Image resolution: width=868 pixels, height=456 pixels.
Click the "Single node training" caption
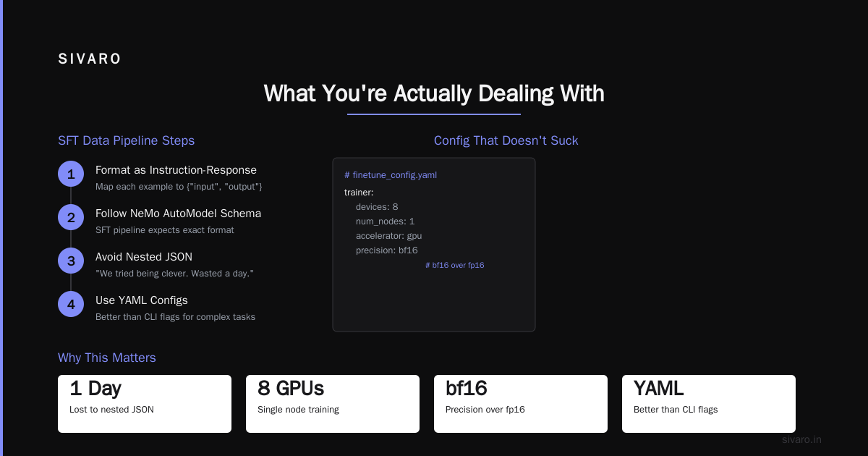(x=298, y=410)
